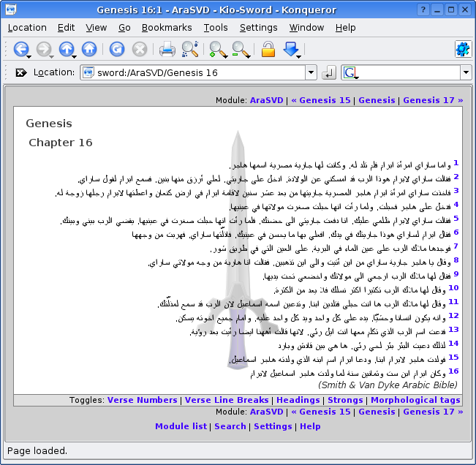Viewport: 476px width, 465px height.
Task: Click the top AraSVD module link
Action: [267, 100]
